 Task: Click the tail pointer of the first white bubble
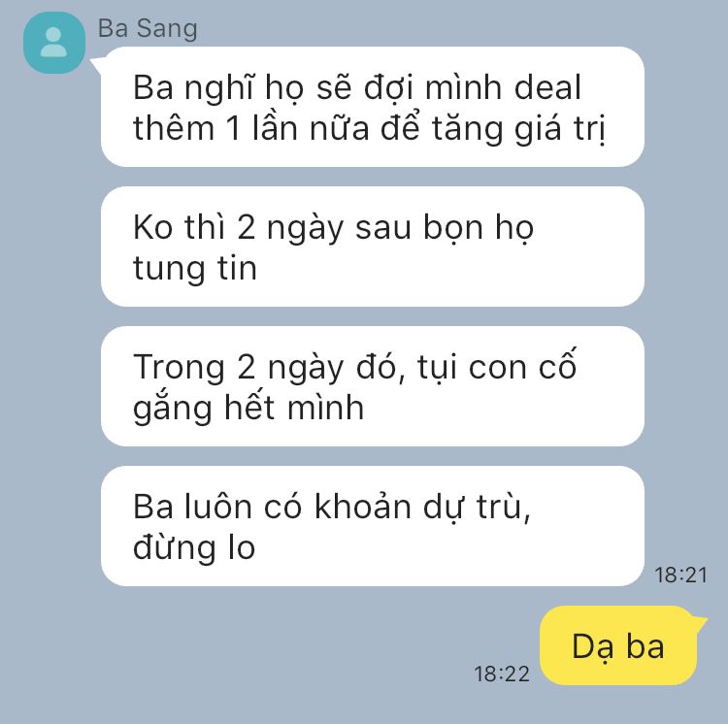tap(96, 64)
